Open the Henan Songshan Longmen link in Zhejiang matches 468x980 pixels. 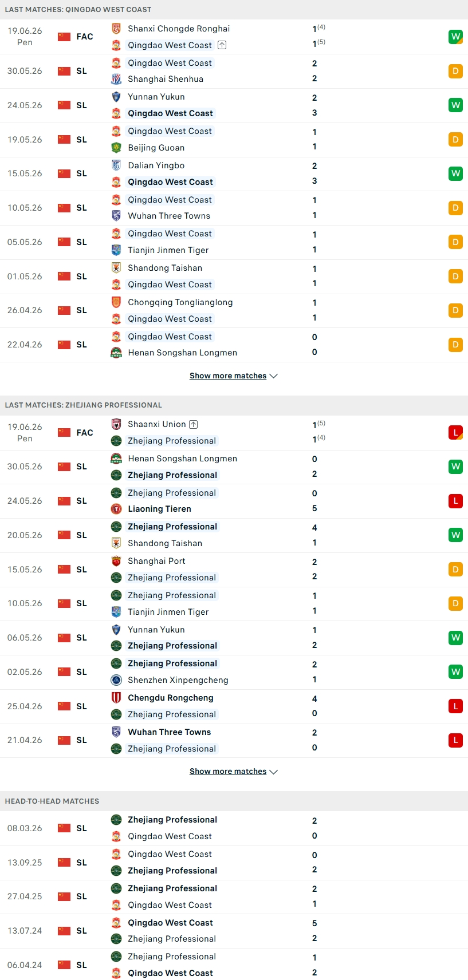coord(183,459)
